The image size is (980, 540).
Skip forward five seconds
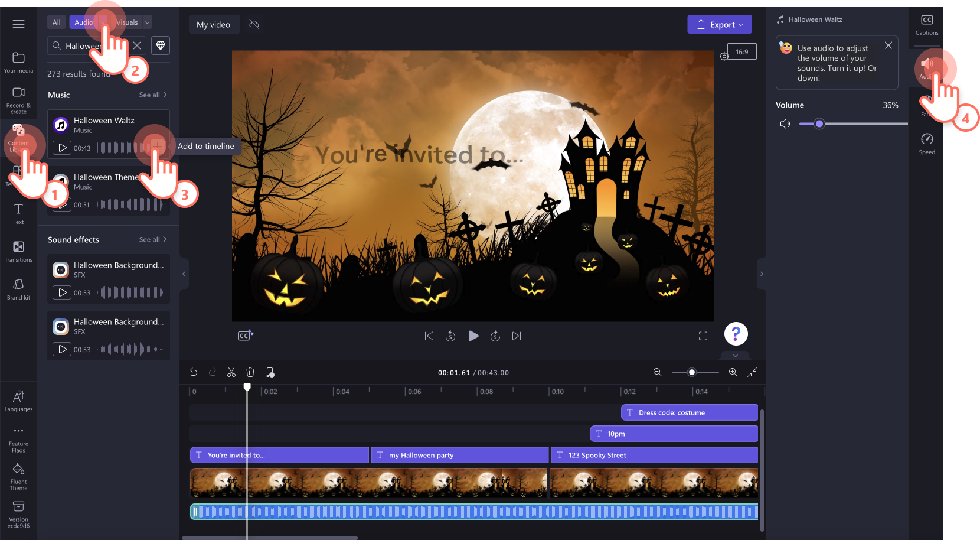pyautogui.click(x=495, y=336)
